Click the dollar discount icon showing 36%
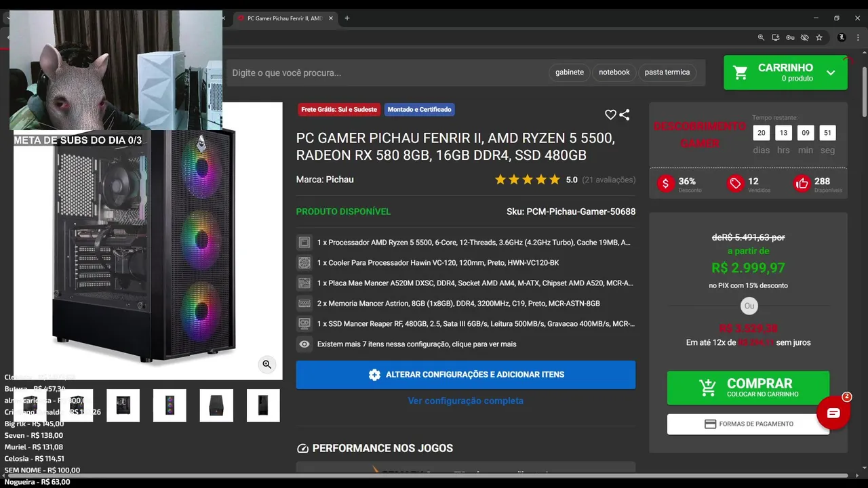This screenshot has width=868, height=488. point(666,183)
